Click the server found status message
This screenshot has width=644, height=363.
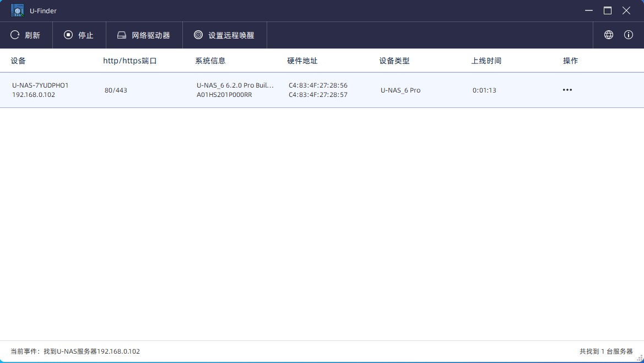point(75,351)
